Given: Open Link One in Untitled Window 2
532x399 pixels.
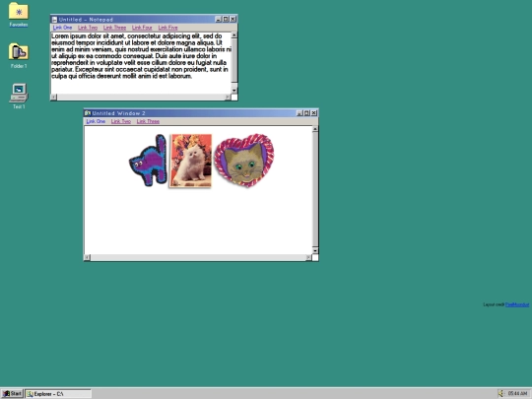Looking at the screenshot, I should (x=96, y=121).
